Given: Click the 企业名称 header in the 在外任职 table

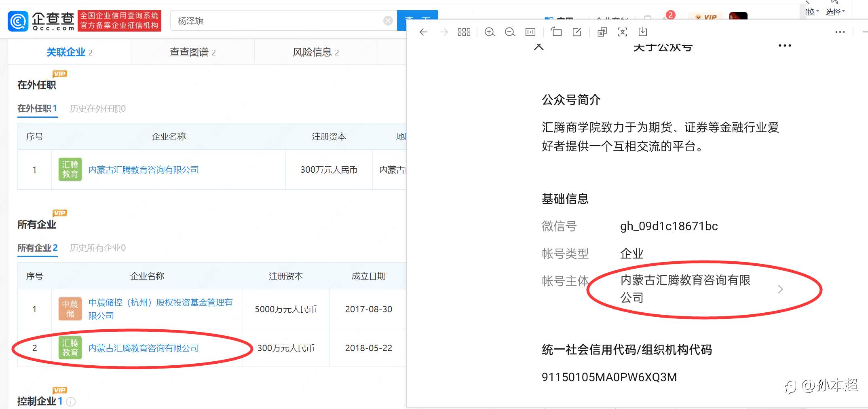Looking at the screenshot, I should click(169, 136).
